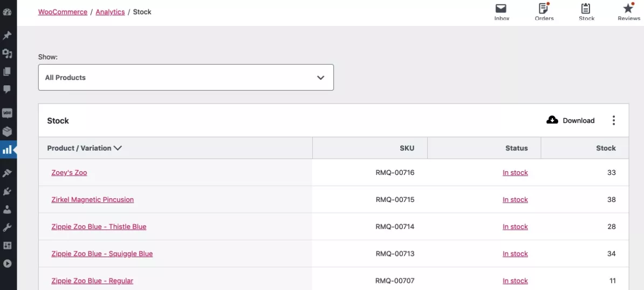The image size is (644, 290).
Task: Open Zippie Zoo Blue - Regular link
Action: 92,281
